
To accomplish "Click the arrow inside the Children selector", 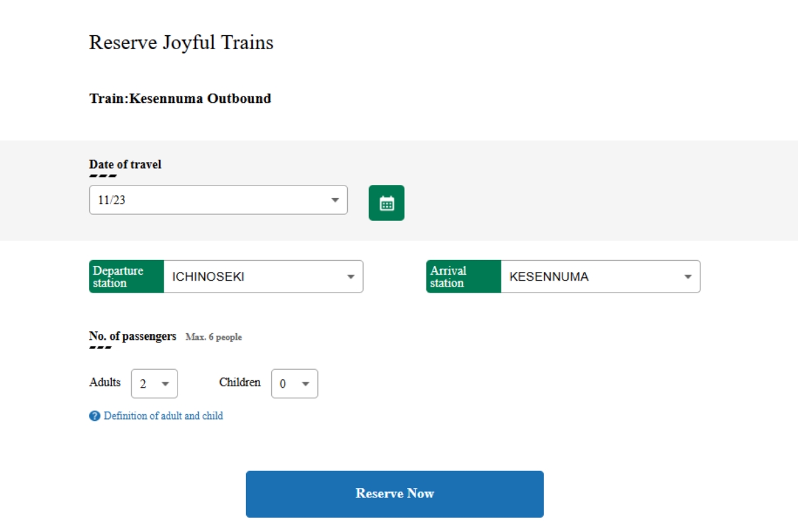I will click(307, 383).
